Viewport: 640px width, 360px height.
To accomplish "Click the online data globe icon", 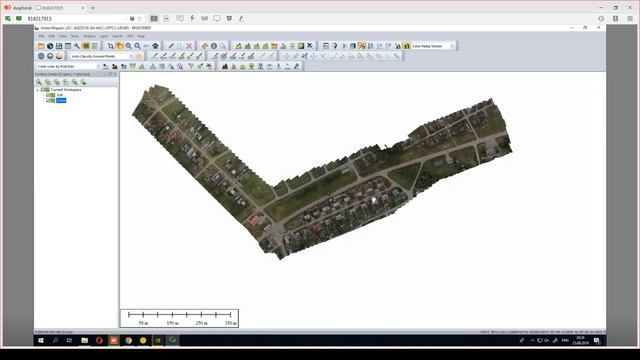I will click(x=50, y=46).
